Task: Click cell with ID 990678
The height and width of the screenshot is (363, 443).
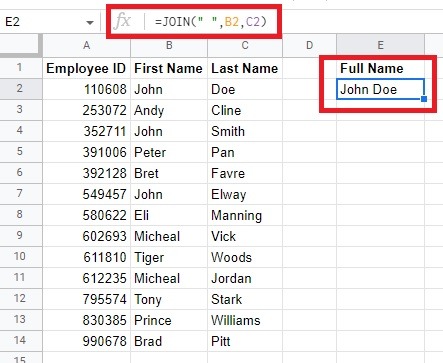Action: click(87, 341)
